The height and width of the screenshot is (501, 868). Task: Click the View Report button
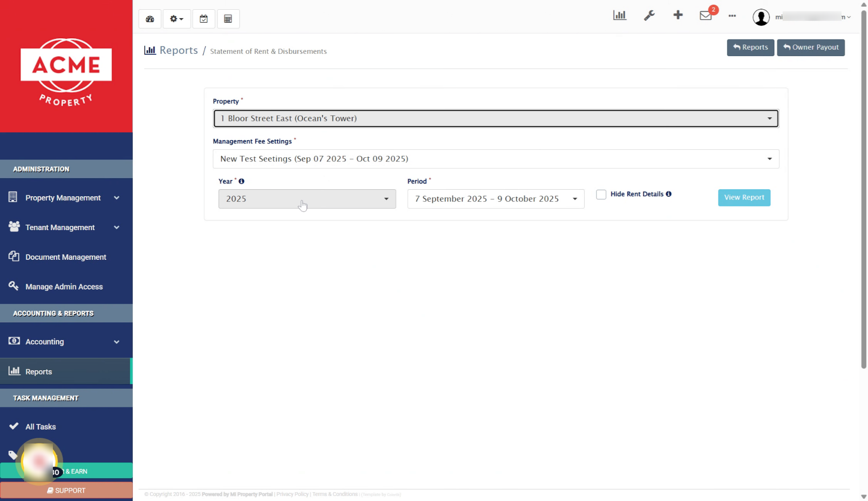[744, 198]
